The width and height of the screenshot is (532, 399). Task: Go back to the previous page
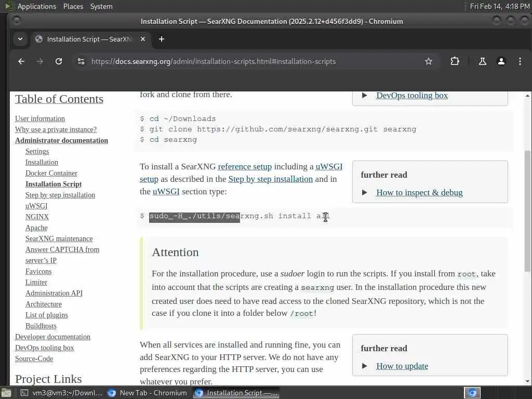coord(21,61)
